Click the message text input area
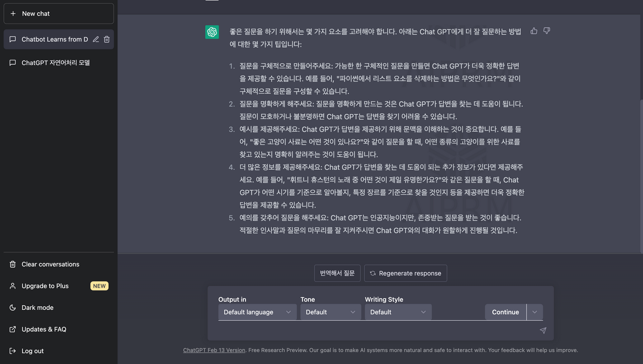 (375, 331)
